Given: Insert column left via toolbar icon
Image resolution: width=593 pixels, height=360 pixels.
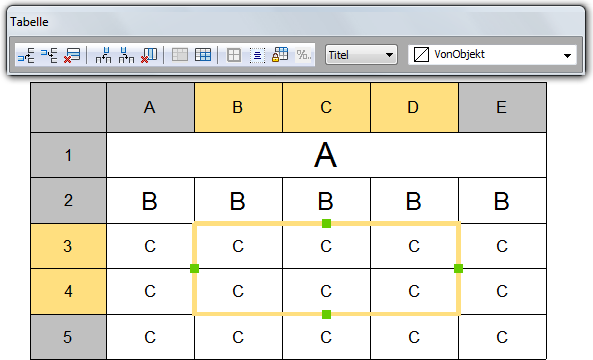Looking at the screenshot, I should (103, 55).
